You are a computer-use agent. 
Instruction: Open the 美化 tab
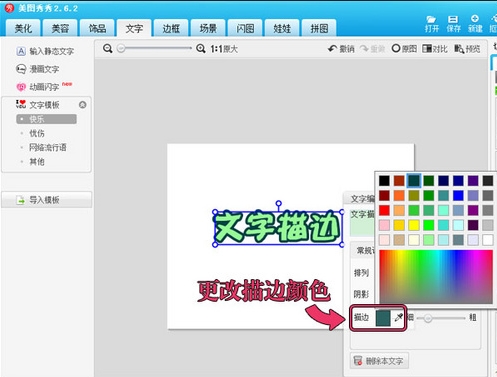coord(23,28)
